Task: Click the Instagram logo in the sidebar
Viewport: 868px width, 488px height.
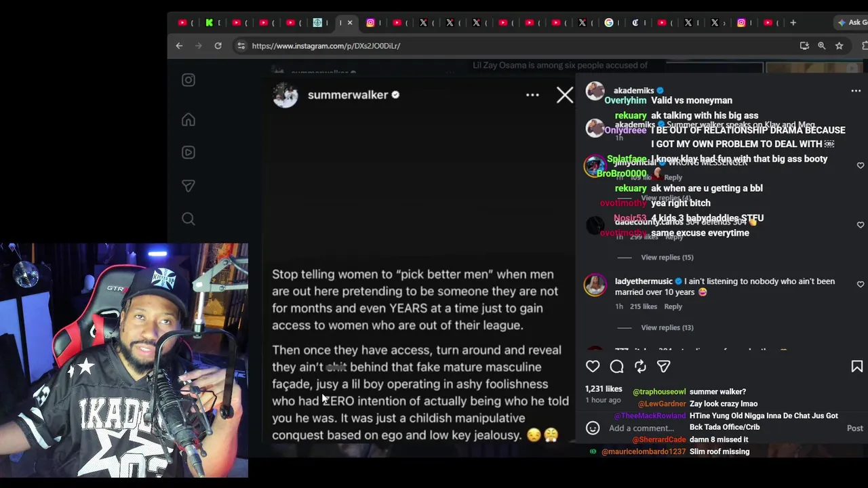Action: 189,80
